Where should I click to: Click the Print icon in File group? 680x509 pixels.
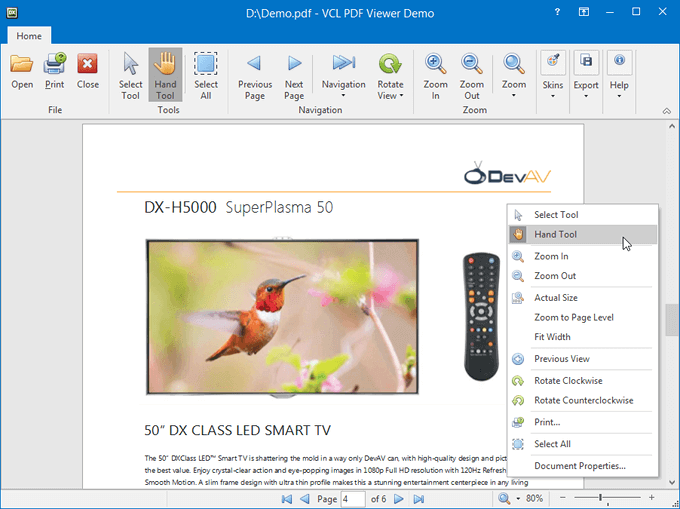[55, 72]
